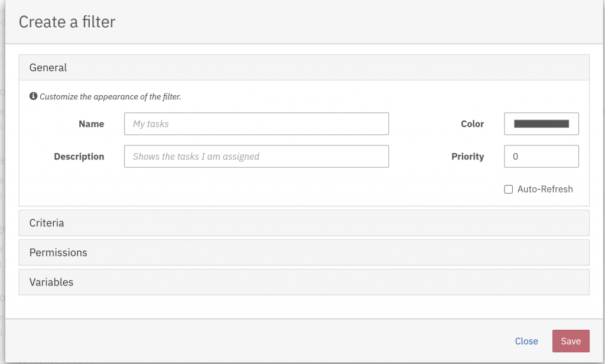Click the "Create a filter" dialog title

click(67, 22)
